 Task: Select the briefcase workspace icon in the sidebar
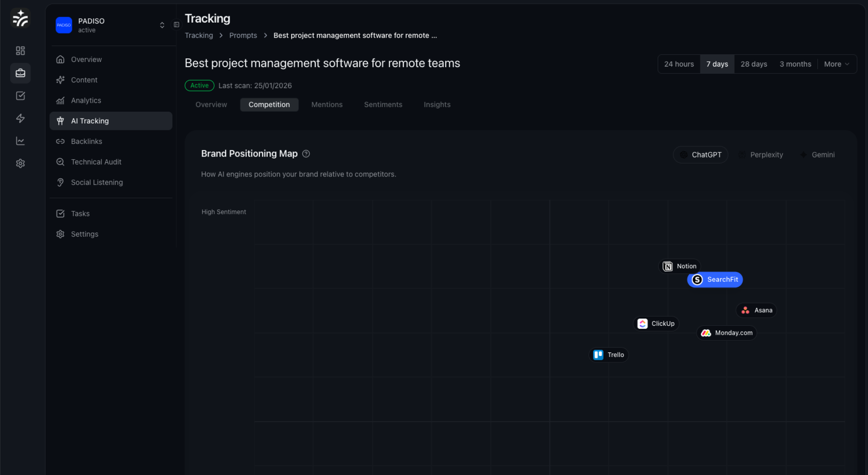20,73
